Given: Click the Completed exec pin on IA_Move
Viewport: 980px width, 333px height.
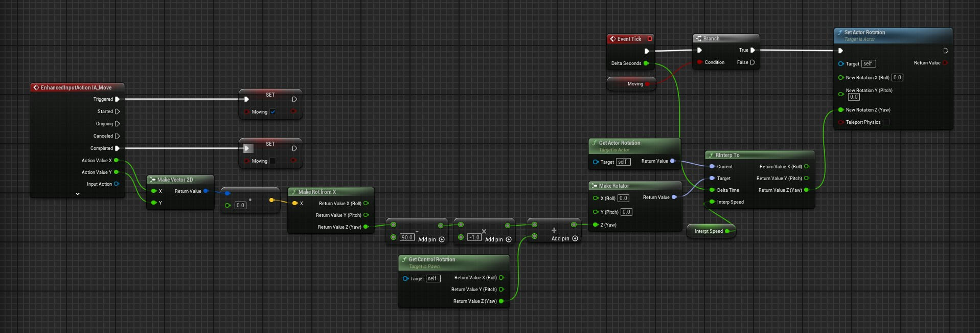Looking at the screenshot, I should coord(117,148).
